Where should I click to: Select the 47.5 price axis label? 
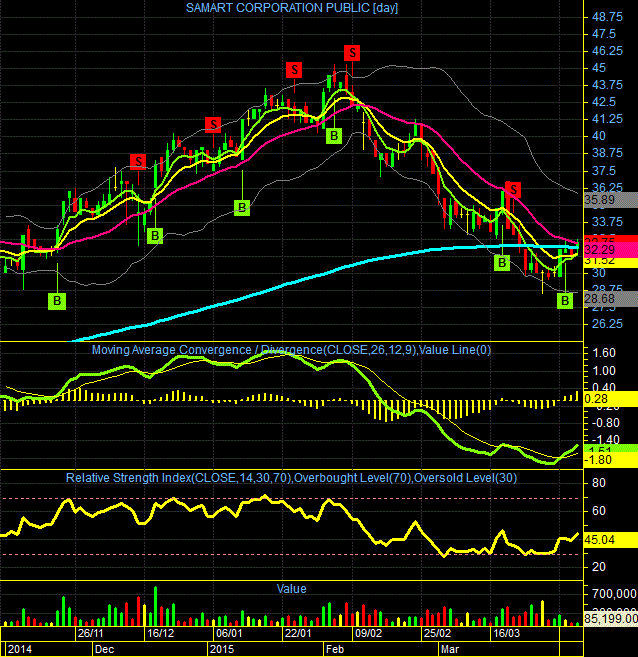pos(604,34)
